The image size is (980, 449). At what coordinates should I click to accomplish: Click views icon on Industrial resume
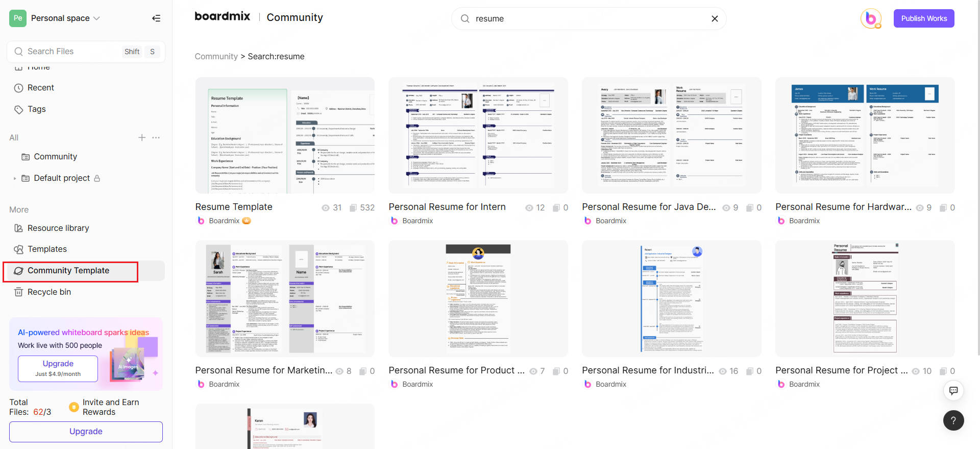point(723,371)
